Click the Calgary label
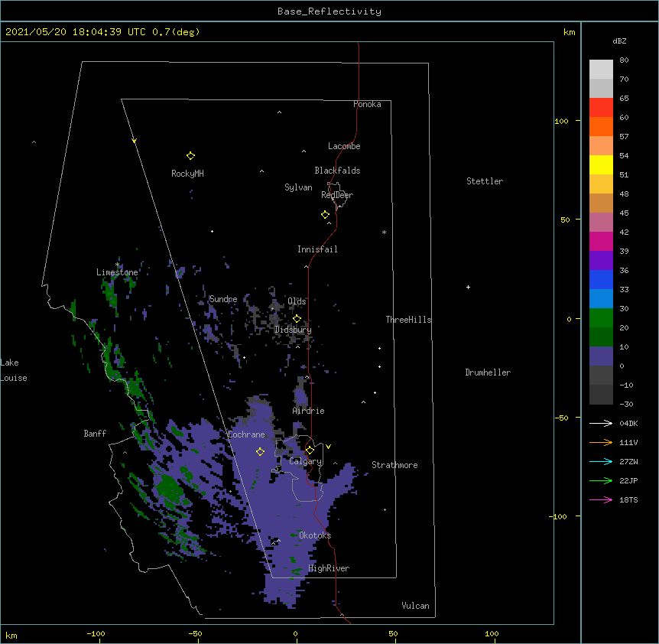659x644 pixels. (306, 461)
